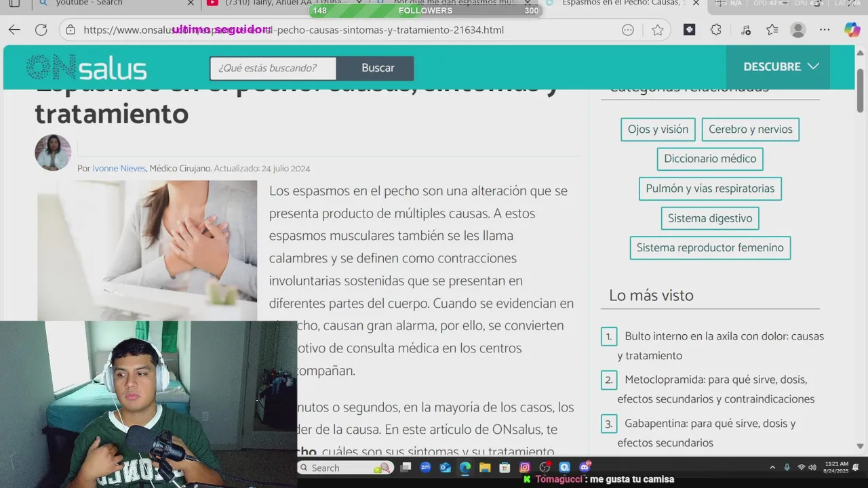Open the taskbar clock and date
This screenshot has width=868, height=488.
[836, 468]
